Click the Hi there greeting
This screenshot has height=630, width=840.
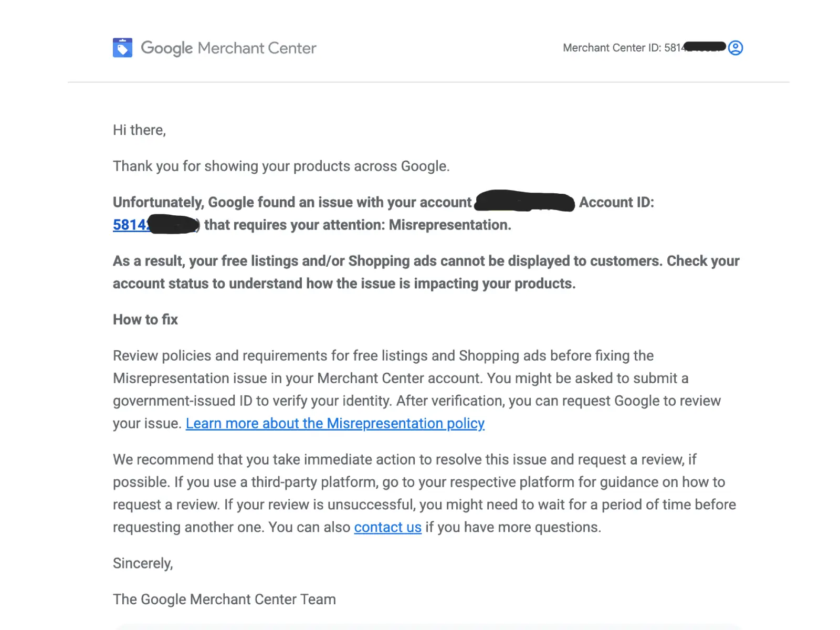(x=139, y=130)
